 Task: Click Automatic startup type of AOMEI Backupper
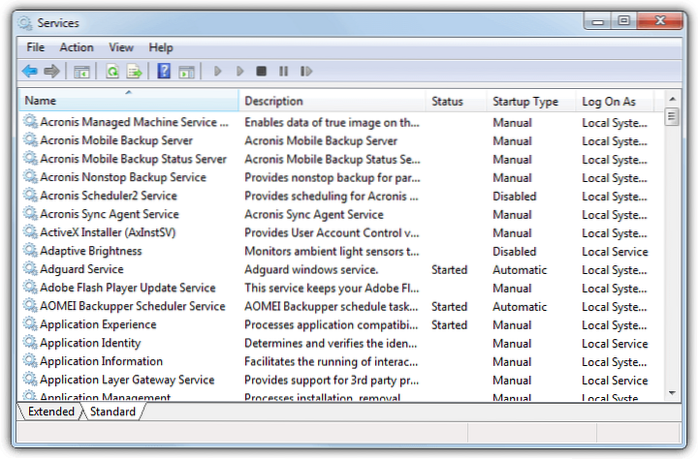[x=519, y=306]
